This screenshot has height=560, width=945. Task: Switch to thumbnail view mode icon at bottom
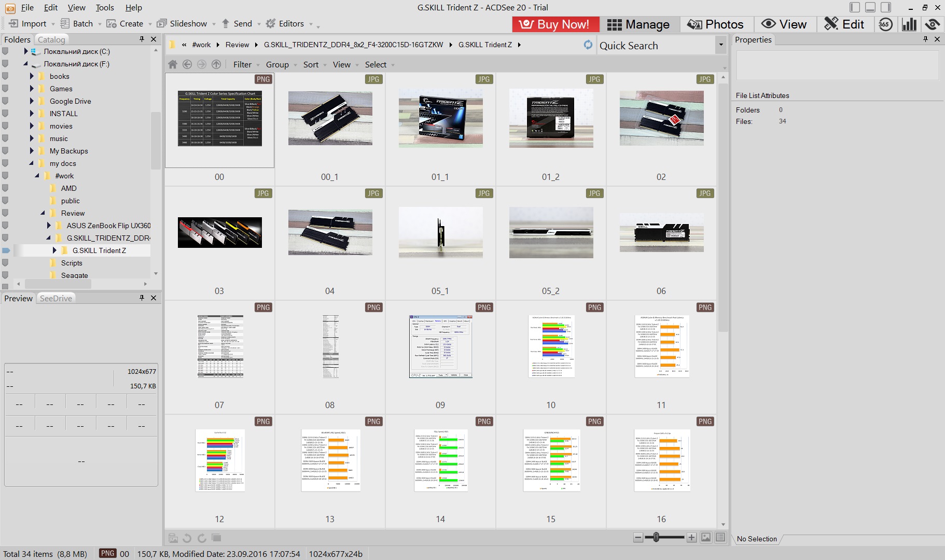point(706,538)
